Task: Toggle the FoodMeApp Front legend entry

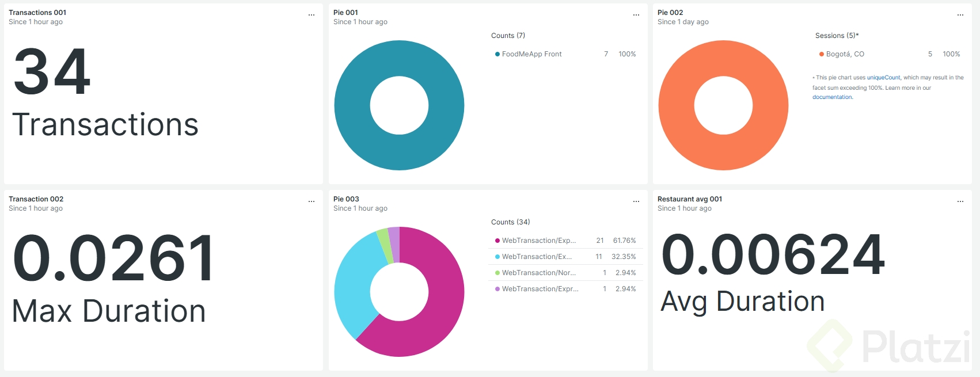Action: [531, 54]
